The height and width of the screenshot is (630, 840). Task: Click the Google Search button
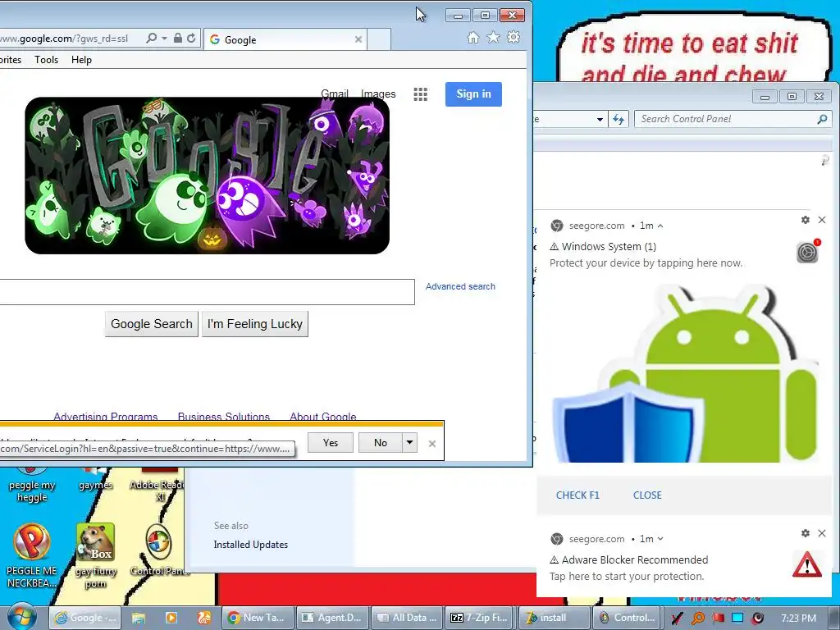pos(152,324)
